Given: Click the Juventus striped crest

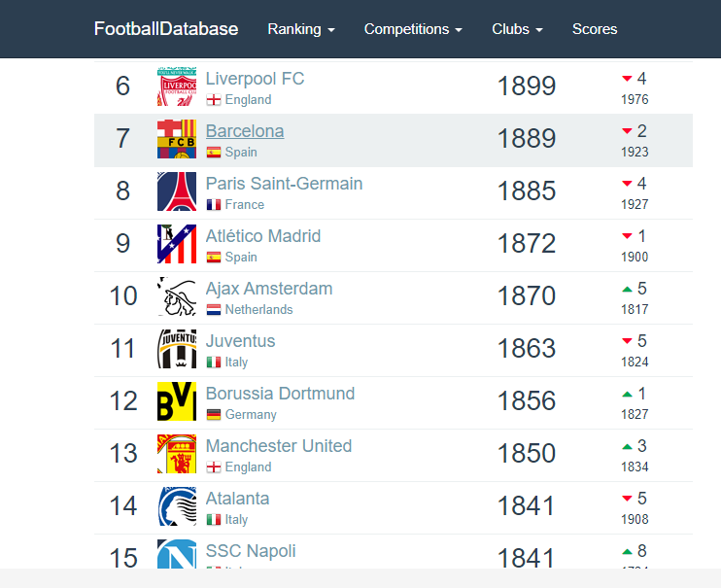Looking at the screenshot, I should tap(177, 349).
